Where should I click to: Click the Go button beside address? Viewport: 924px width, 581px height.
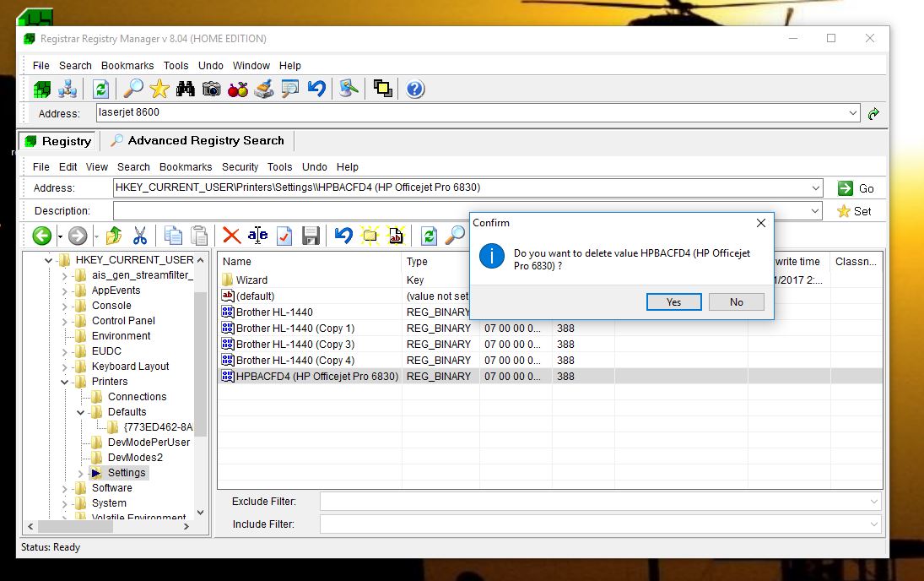tap(856, 188)
